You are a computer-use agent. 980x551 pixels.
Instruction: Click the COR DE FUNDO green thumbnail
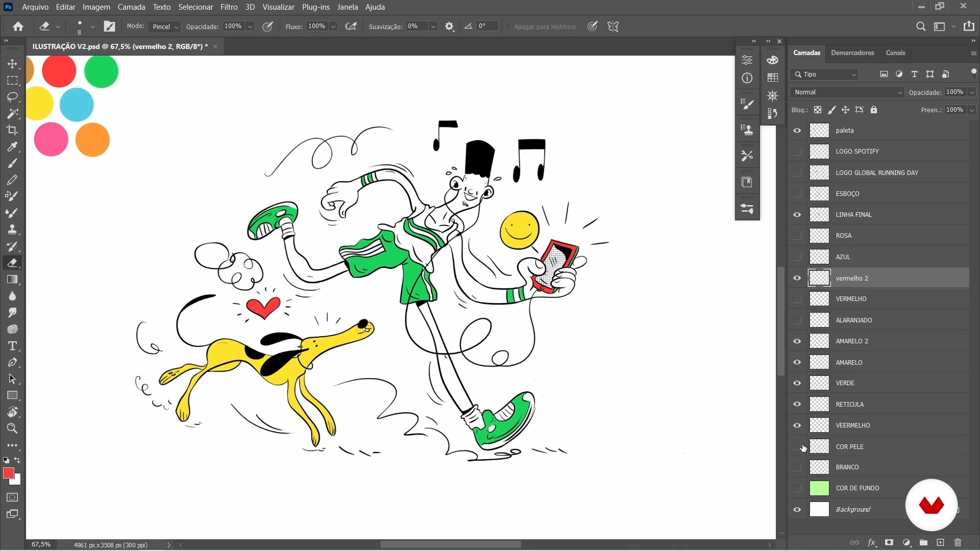point(819,488)
